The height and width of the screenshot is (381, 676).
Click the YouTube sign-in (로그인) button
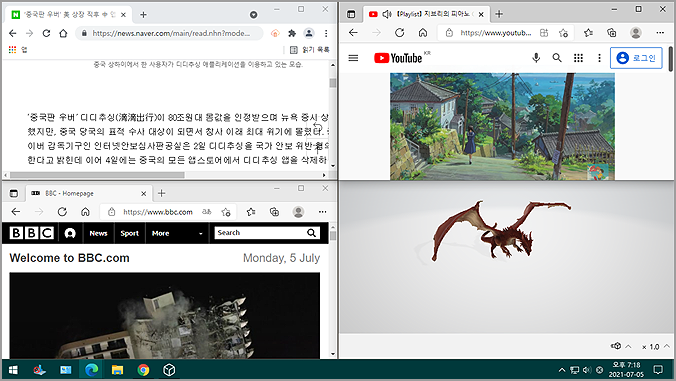pyautogui.click(x=636, y=58)
